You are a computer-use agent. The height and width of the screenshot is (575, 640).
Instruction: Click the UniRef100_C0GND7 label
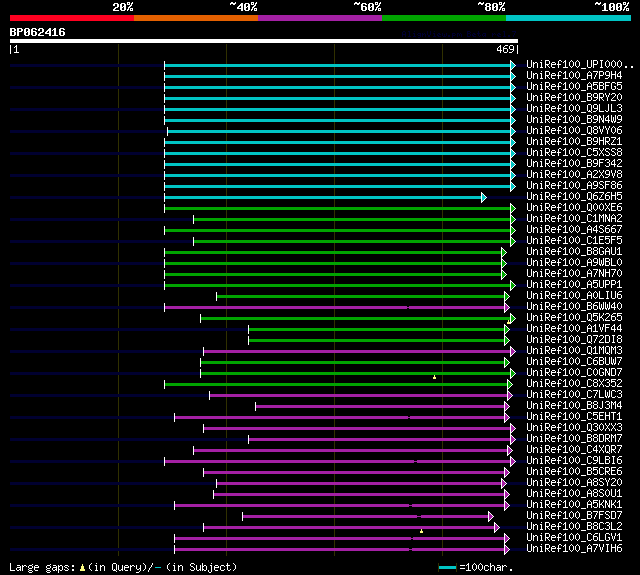click(574, 373)
